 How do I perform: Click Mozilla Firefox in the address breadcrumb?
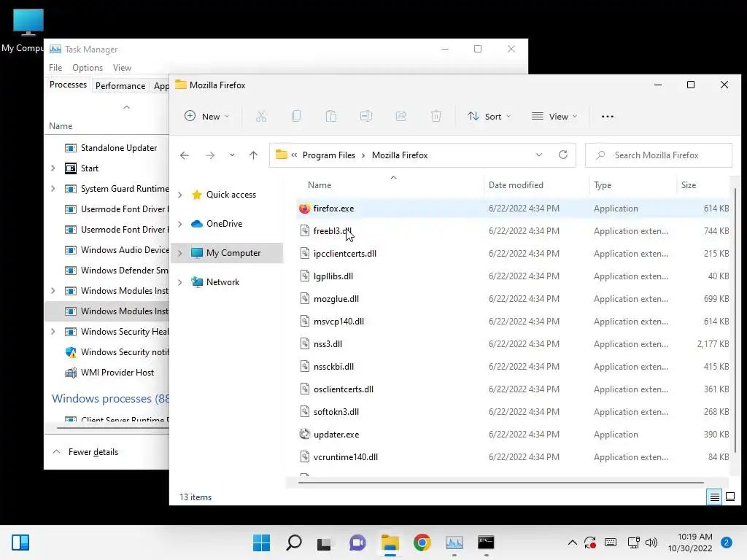[400, 155]
